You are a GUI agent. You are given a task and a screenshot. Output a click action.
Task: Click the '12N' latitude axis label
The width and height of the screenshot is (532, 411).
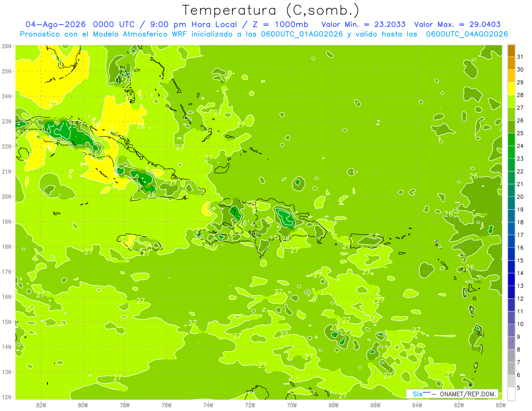[6, 397]
